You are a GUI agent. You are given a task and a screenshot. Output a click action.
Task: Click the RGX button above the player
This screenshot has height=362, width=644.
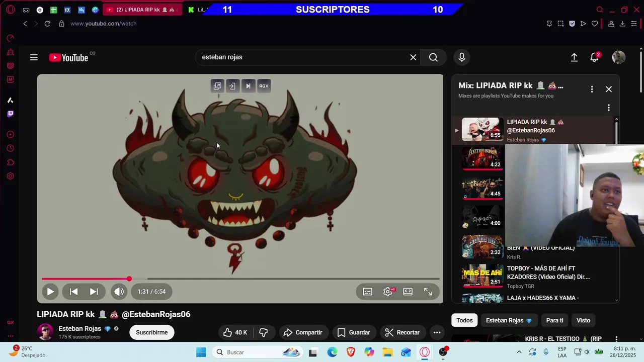pyautogui.click(x=264, y=86)
